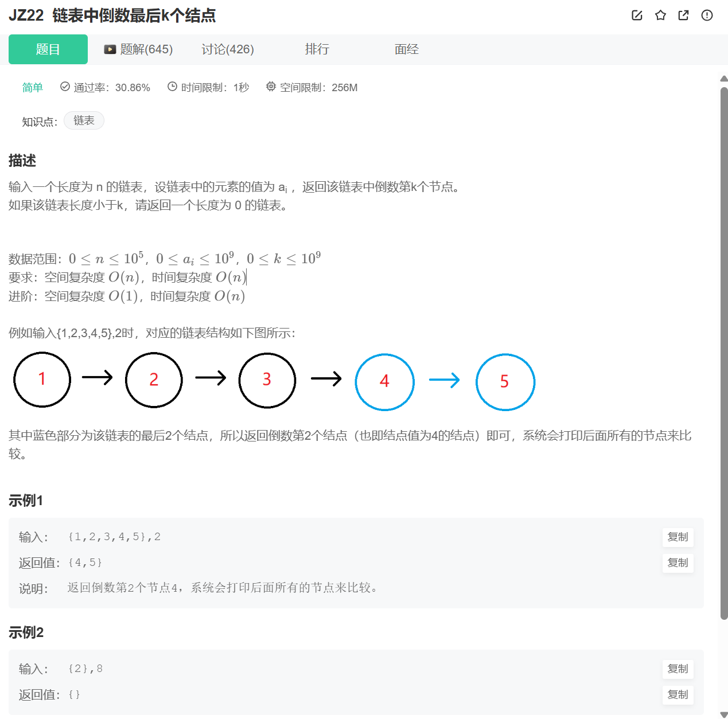This screenshot has height=719, width=728.
Task: Click the problem title JZ22
Action: point(112,15)
